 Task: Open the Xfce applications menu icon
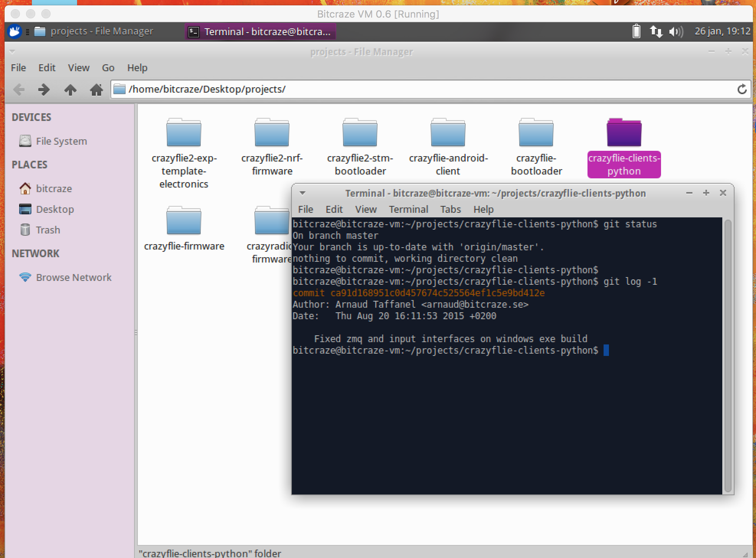pos(15,31)
